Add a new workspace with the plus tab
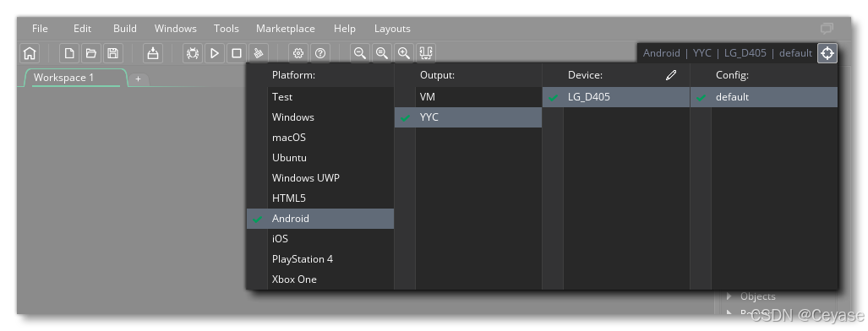 click(x=138, y=79)
